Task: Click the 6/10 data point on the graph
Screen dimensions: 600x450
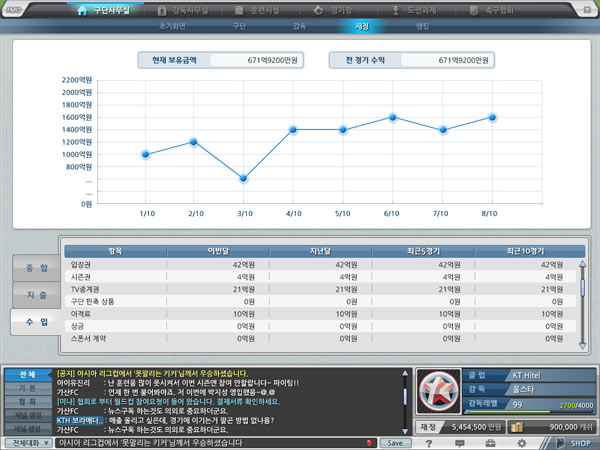Action: tap(393, 117)
